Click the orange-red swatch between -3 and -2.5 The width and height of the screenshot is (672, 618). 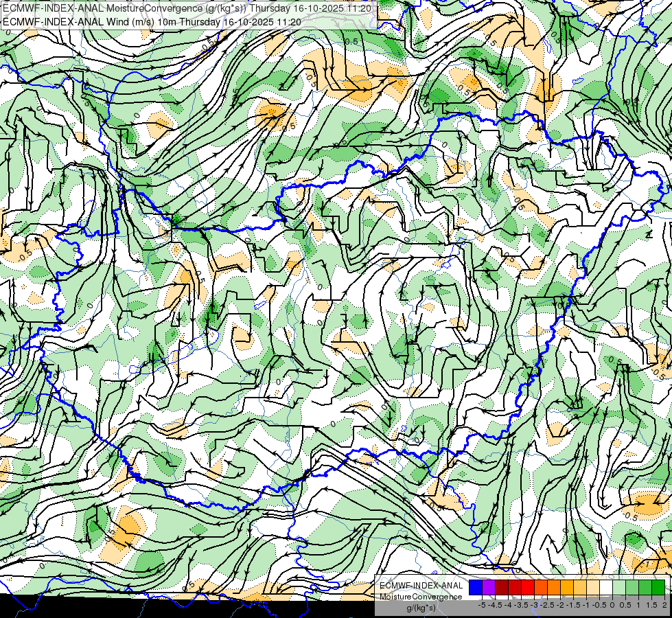pyautogui.click(x=541, y=588)
